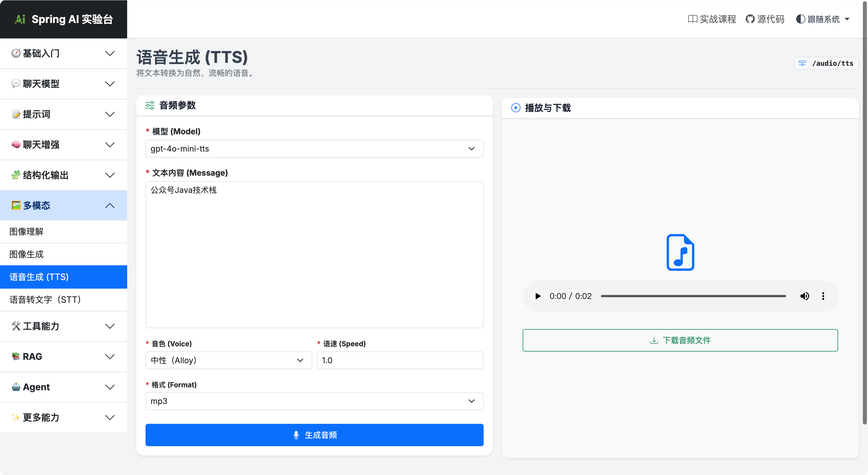Expand the 聊天模型 sidebar section
Viewport: 868px width, 475px height.
(x=64, y=84)
